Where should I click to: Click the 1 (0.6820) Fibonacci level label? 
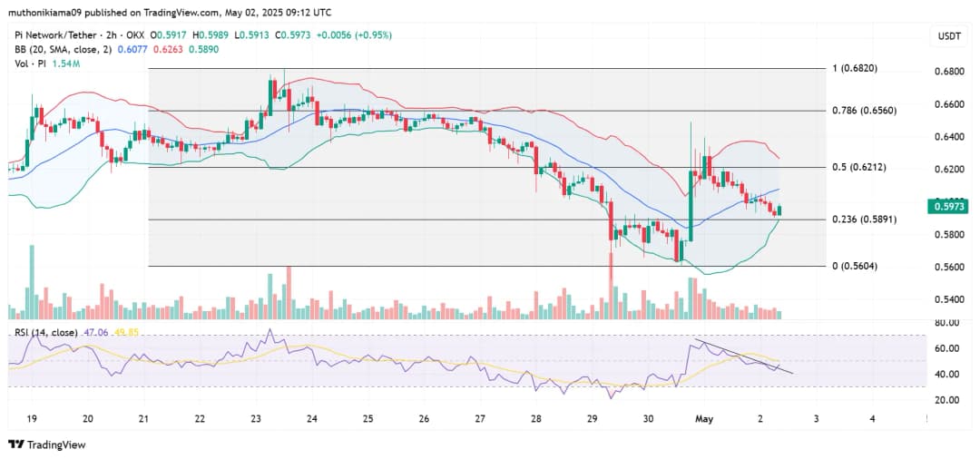pos(857,69)
